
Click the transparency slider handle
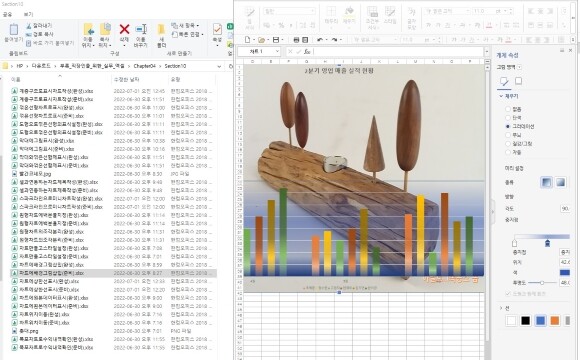[x=542, y=283]
